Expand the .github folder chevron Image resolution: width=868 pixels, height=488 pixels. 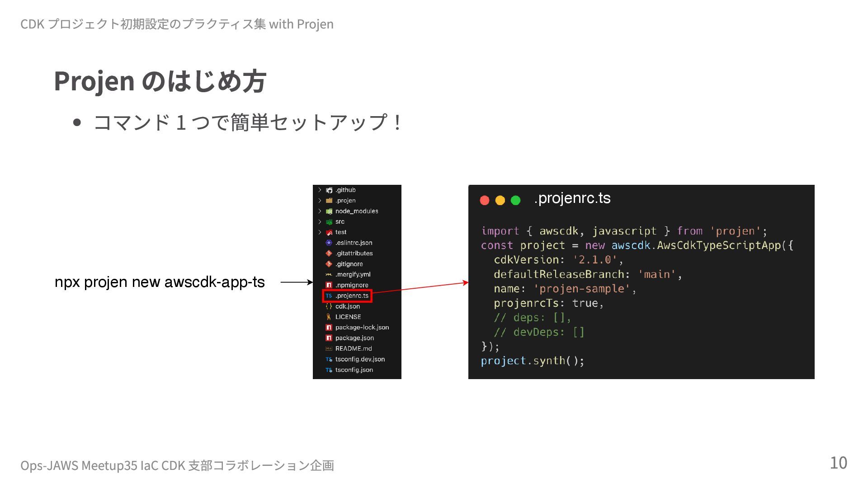320,190
